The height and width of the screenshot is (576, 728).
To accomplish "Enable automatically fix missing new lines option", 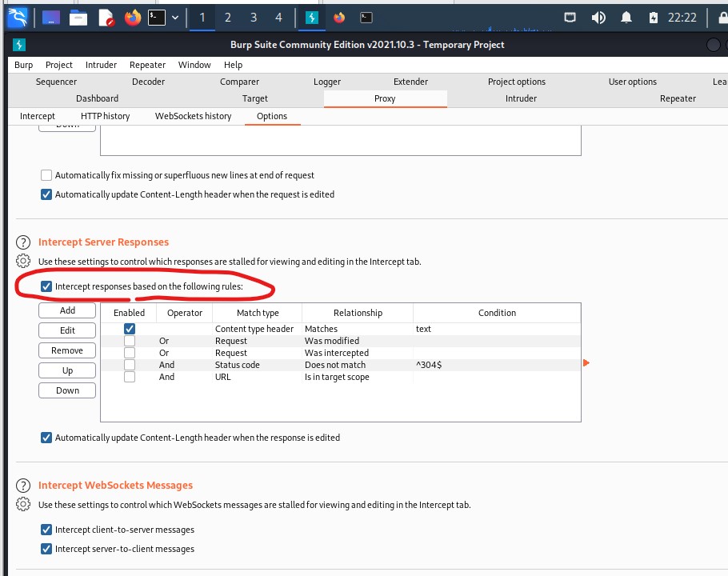I will 46,175.
